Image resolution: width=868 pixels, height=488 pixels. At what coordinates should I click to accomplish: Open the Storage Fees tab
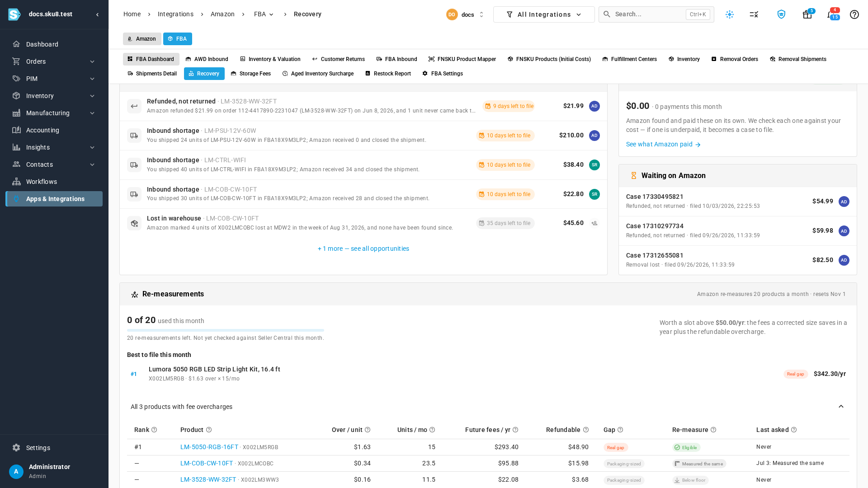(251, 74)
